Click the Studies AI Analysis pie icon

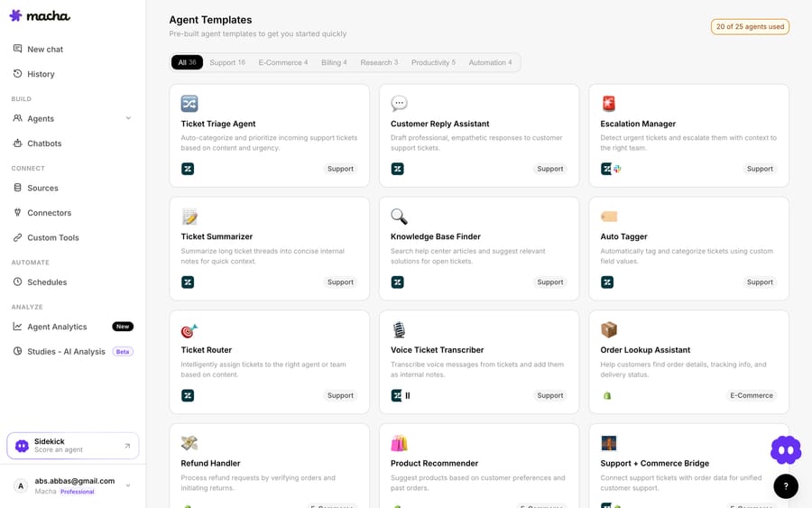point(18,351)
